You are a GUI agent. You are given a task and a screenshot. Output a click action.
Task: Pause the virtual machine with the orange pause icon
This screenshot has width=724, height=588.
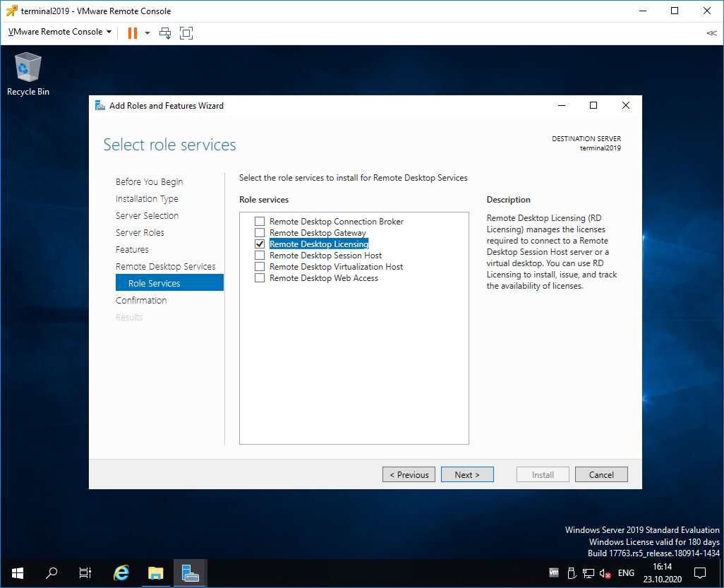[133, 32]
